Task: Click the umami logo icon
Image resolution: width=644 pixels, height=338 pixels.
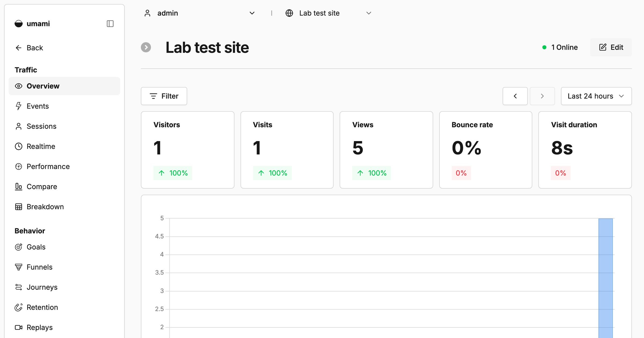Action: point(19,24)
